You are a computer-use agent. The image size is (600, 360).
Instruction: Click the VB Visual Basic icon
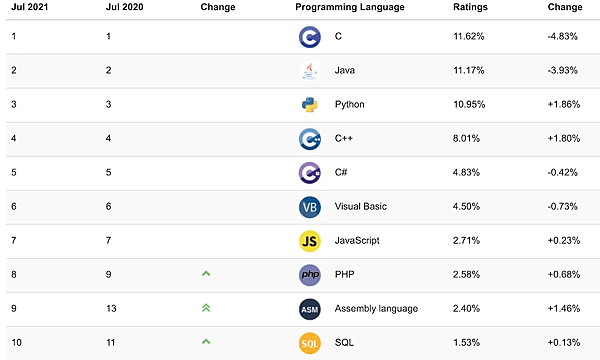310,207
